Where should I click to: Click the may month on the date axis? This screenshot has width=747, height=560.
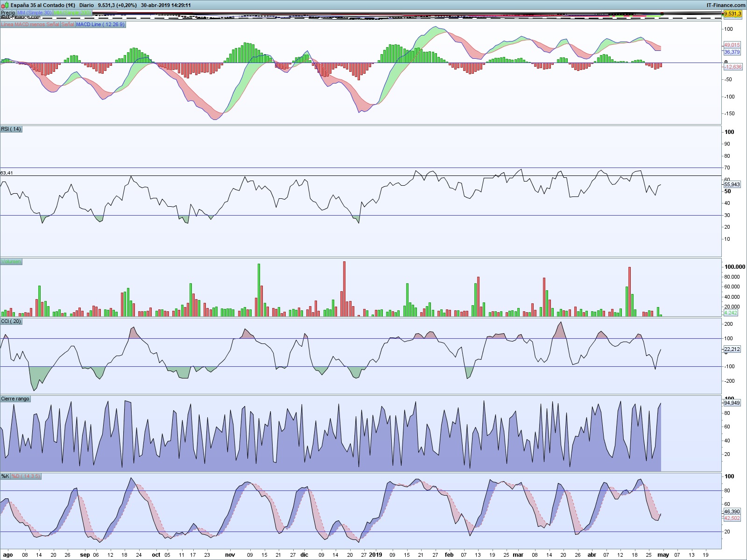tap(663, 555)
